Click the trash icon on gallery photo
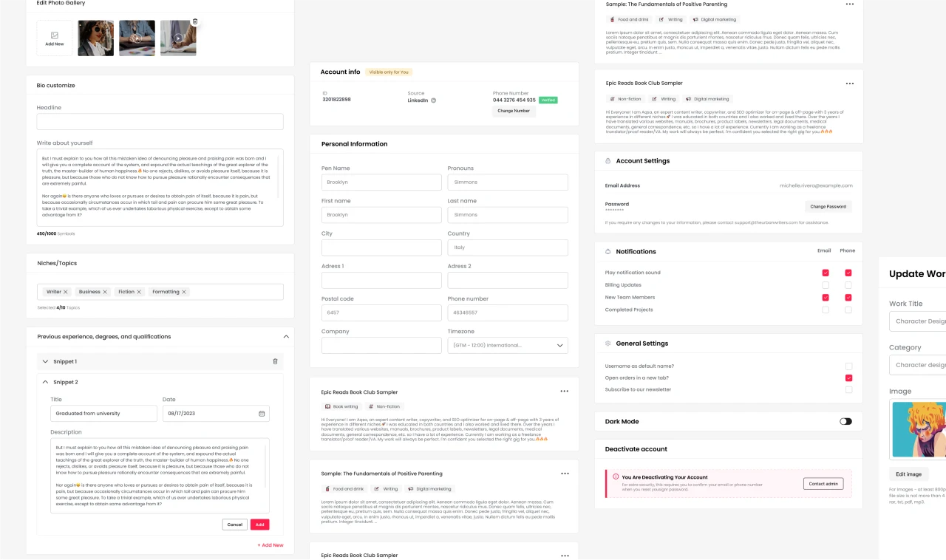 pos(195,21)
